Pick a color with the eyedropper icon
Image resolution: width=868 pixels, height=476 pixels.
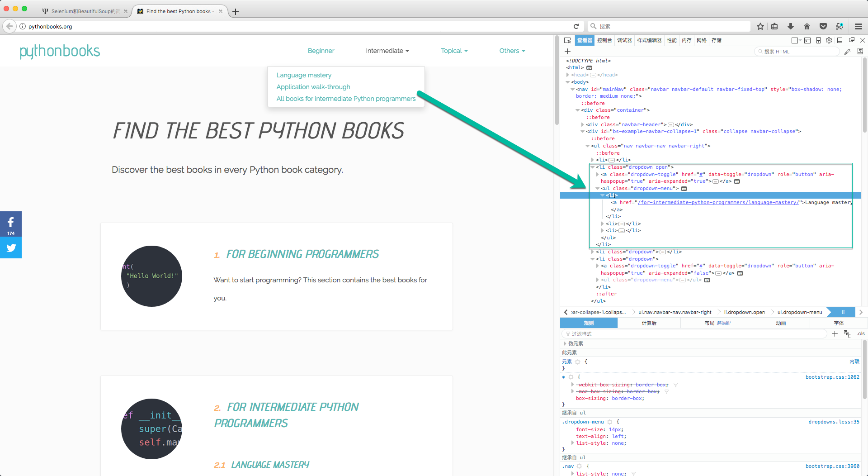(848, 52)
